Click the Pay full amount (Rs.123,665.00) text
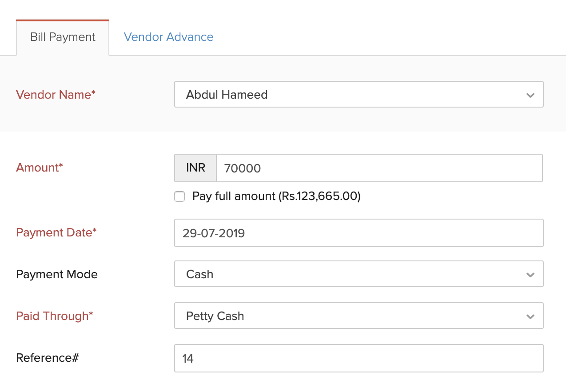This screenshot has width=566, height=392. tap(276, 196)
